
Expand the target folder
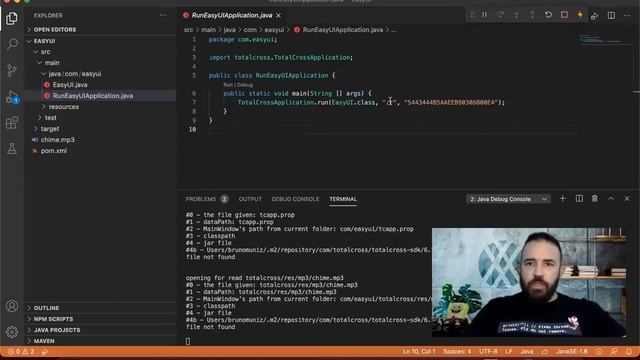[x=100, y=129]
